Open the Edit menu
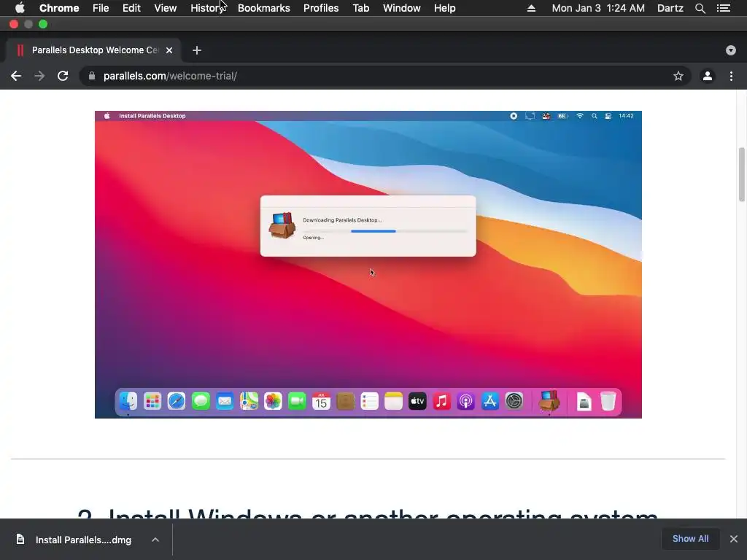The width and height of the screenshot is (747, 560). (131, 8)
